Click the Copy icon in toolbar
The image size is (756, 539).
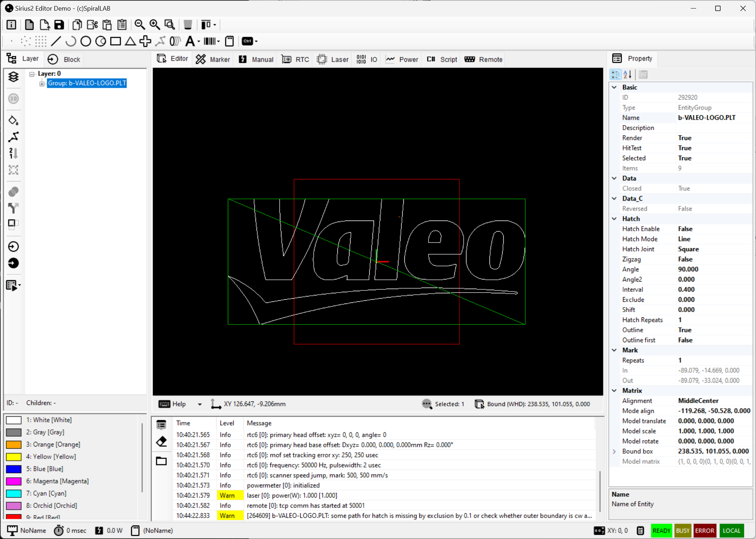click(77, 24)
